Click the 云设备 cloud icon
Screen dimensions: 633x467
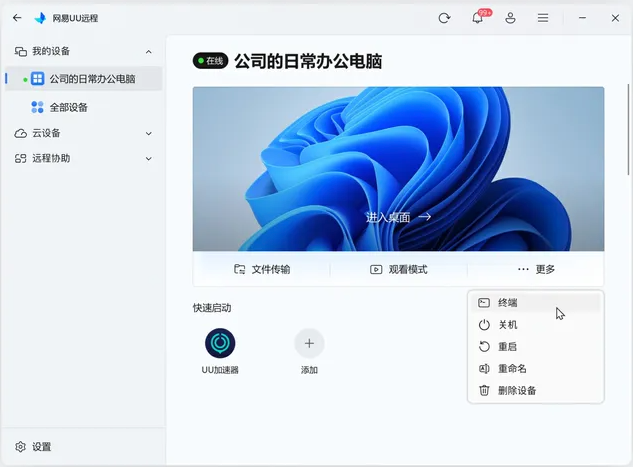pos(21,134)
